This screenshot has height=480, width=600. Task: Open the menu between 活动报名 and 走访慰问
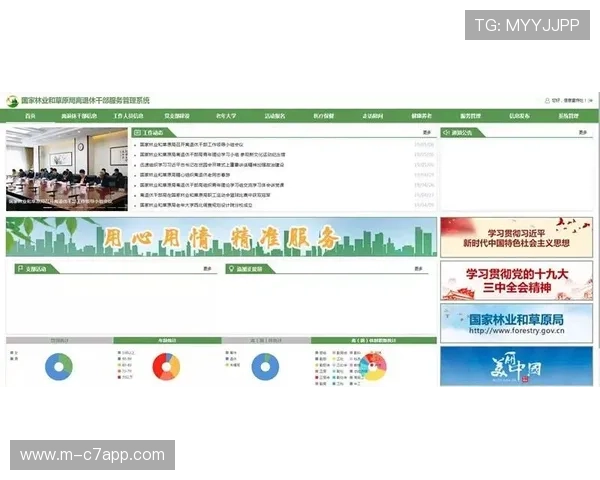tap(324, 116)
